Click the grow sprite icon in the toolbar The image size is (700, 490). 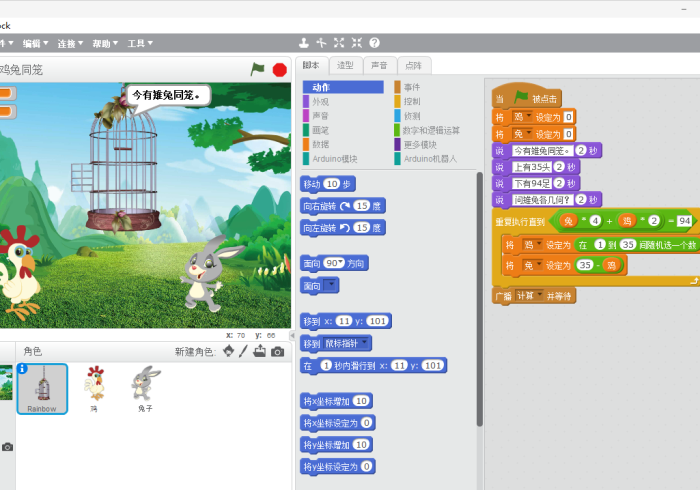pyautogui.click(x=339, y=43)
